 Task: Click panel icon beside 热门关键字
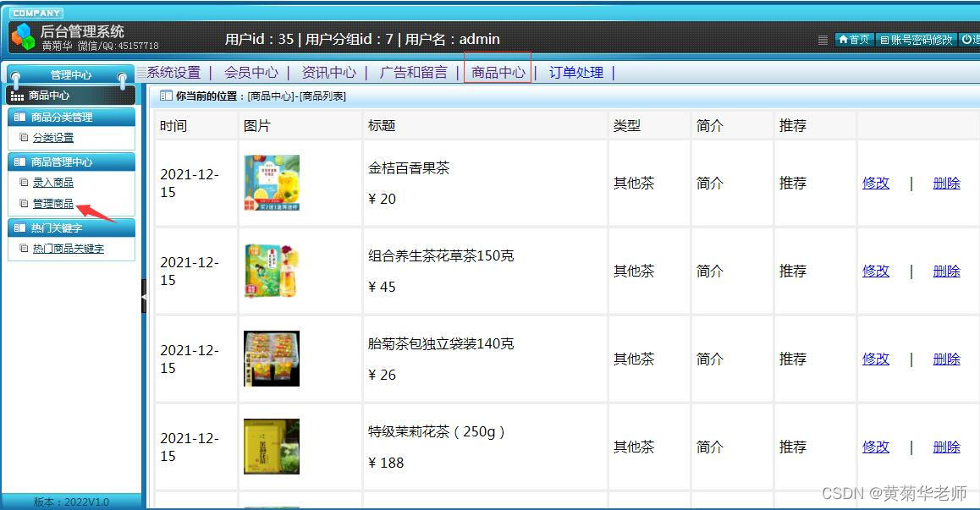(19, 228)
